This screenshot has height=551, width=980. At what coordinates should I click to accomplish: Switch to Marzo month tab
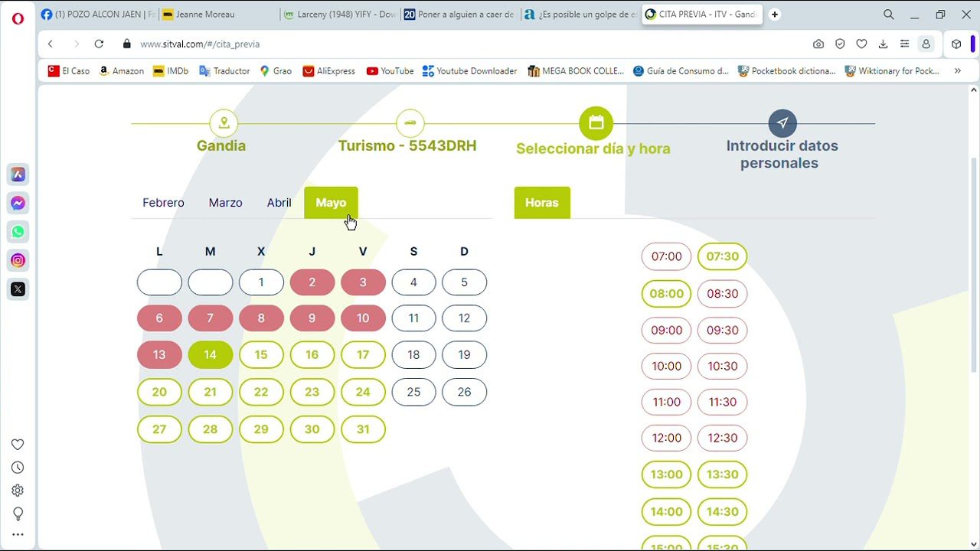225,203
